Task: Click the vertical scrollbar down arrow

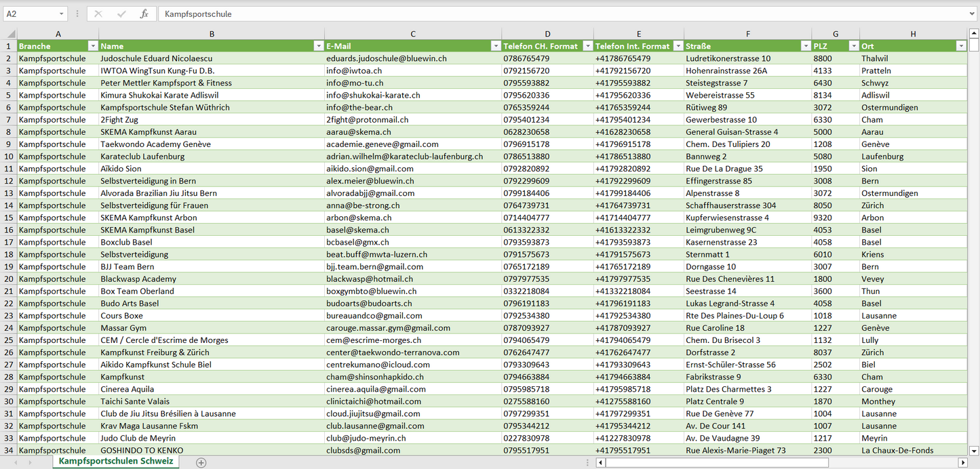Action: click(974, 450)
